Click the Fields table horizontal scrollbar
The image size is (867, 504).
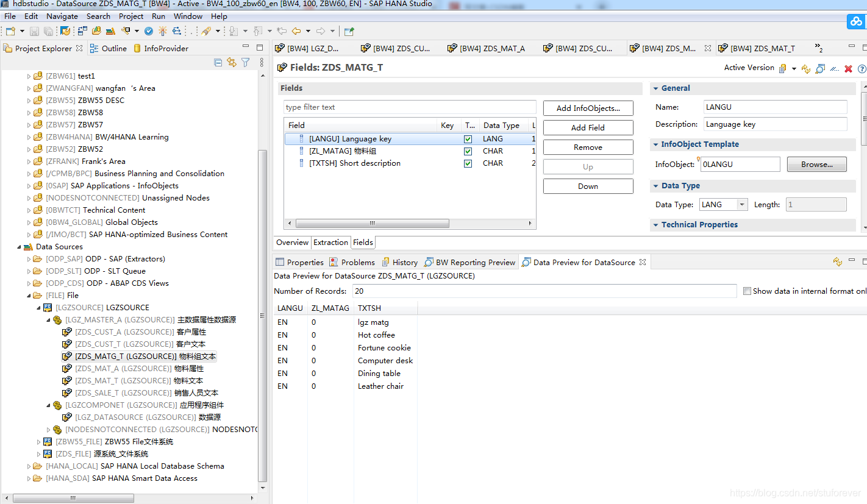(x=372, y=223)
